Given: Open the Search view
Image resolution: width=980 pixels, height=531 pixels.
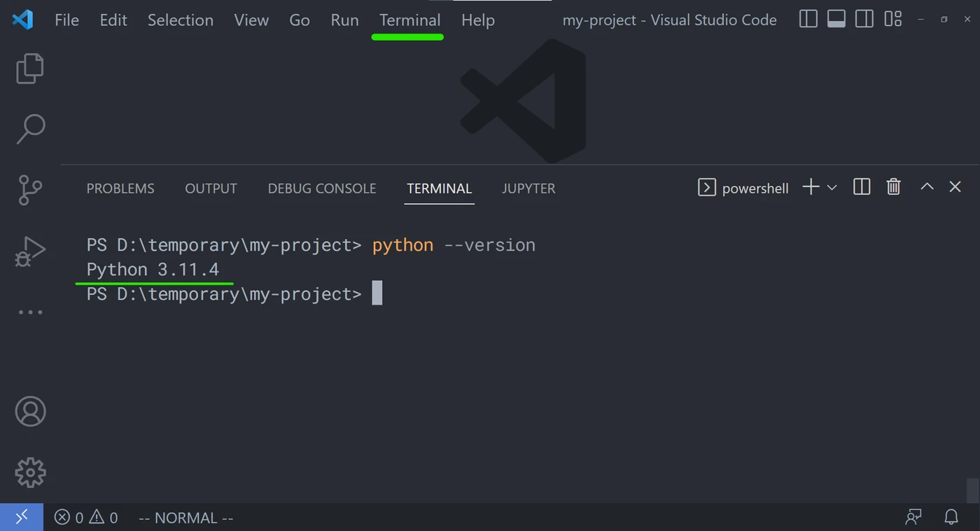Looking at the screenshot, I should point(30,130).
